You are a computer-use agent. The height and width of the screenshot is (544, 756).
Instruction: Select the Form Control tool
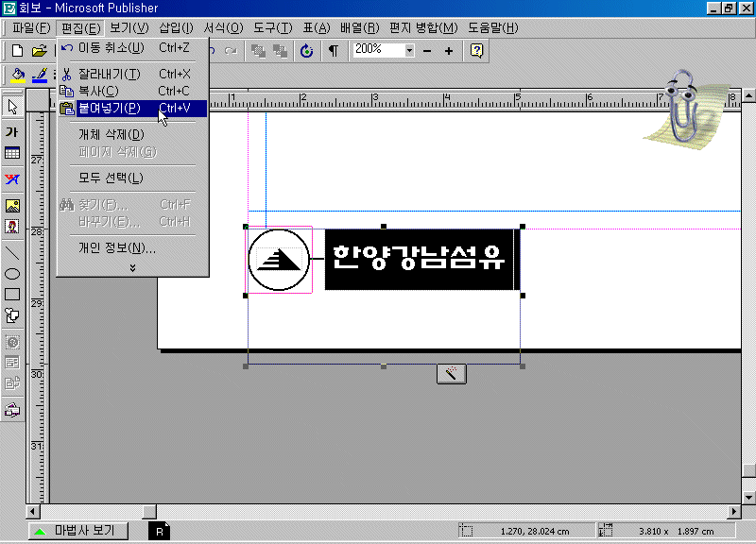click(12, 363)
